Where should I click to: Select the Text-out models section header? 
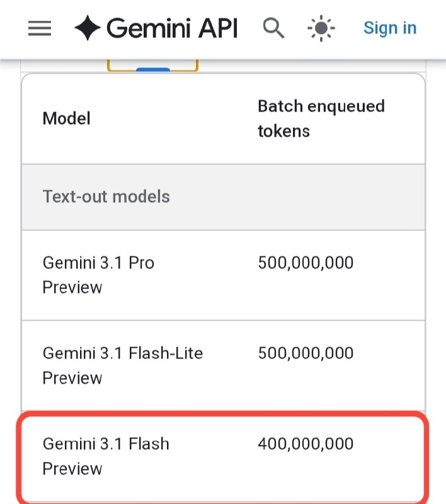coord(106,197)
